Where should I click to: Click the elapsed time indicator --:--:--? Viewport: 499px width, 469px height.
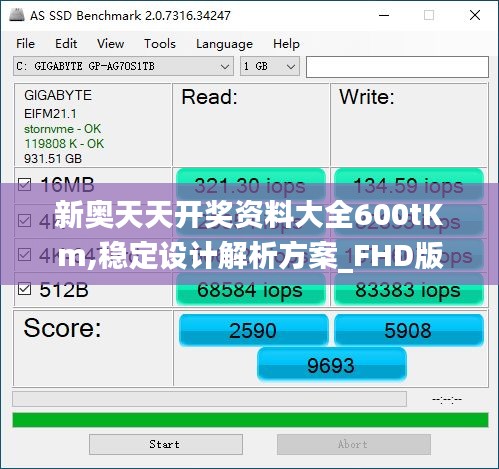pos(447,399)
